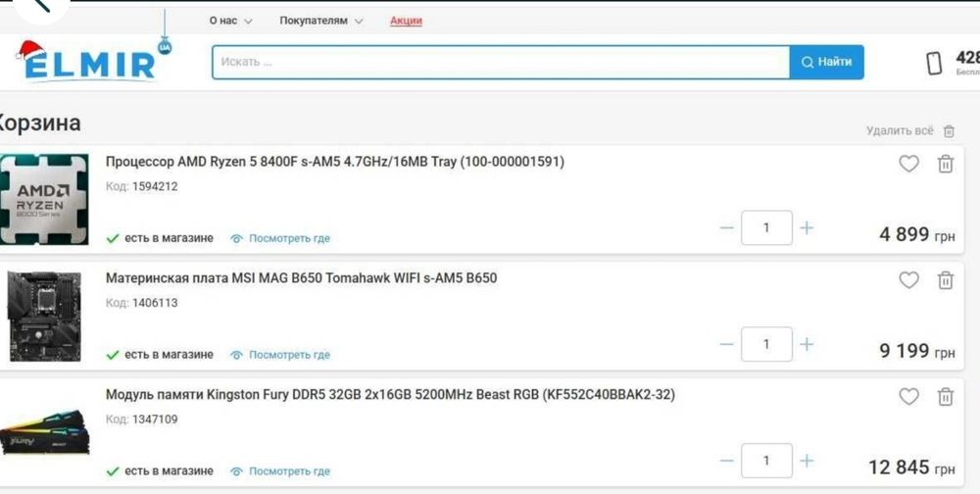Open the 'Акции' link
Screen dimensions: 980x494
coord(407,21)
